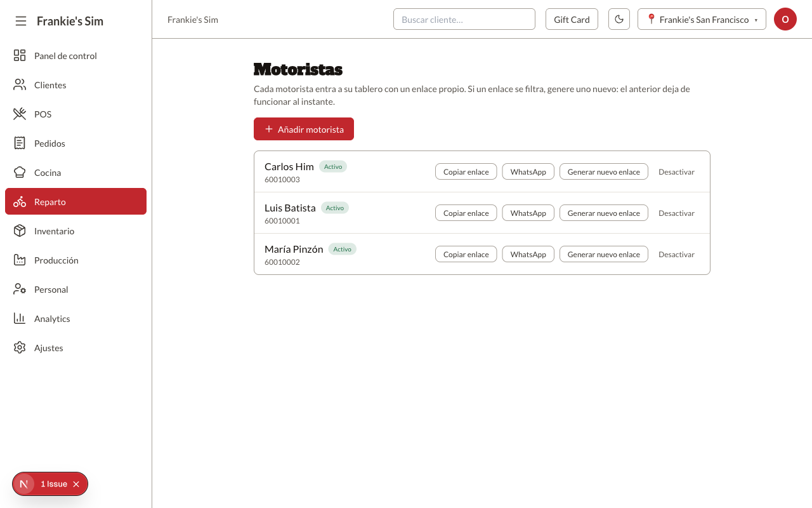Image resolution: width=812 pixels, height=508 pixels.
Task: Click Activo badge next to Carlos Him
Action: 333,166
